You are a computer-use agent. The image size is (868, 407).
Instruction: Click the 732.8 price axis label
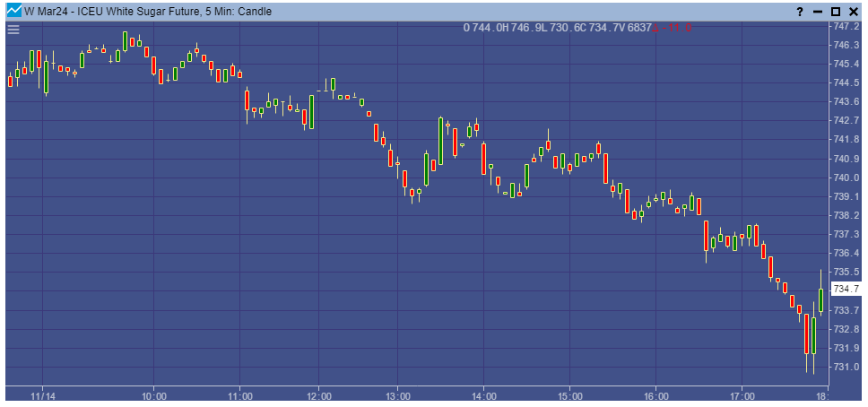pyautogui.click(x=846, y=329)
